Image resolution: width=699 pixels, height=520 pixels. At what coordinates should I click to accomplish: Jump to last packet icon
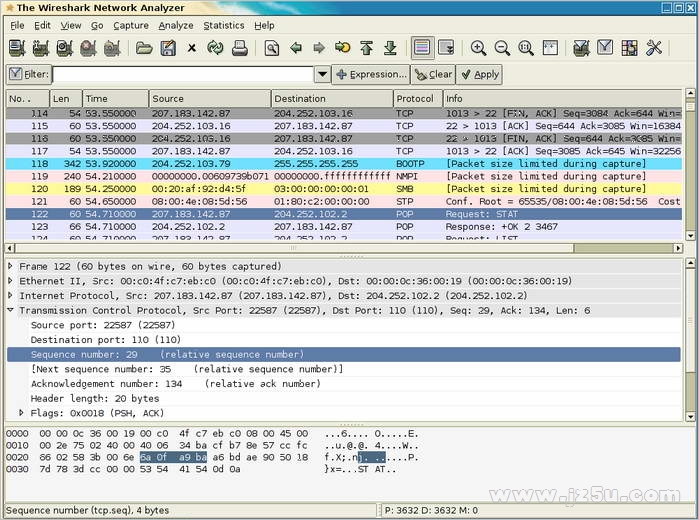click(x=390, y=48)
